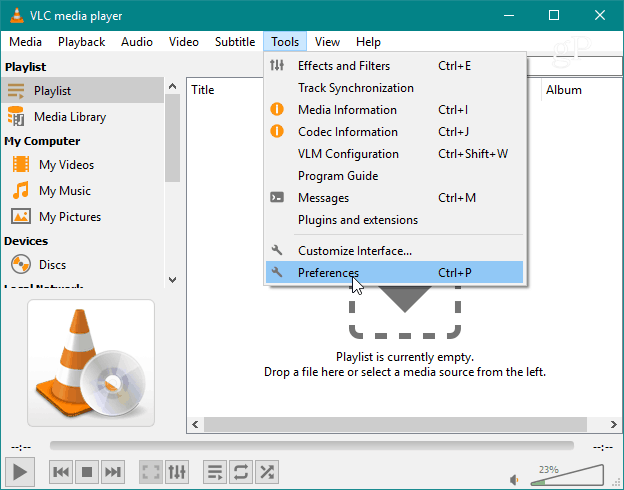
Task: Select Playlist in the sidebar
Action: coord(82,91)
